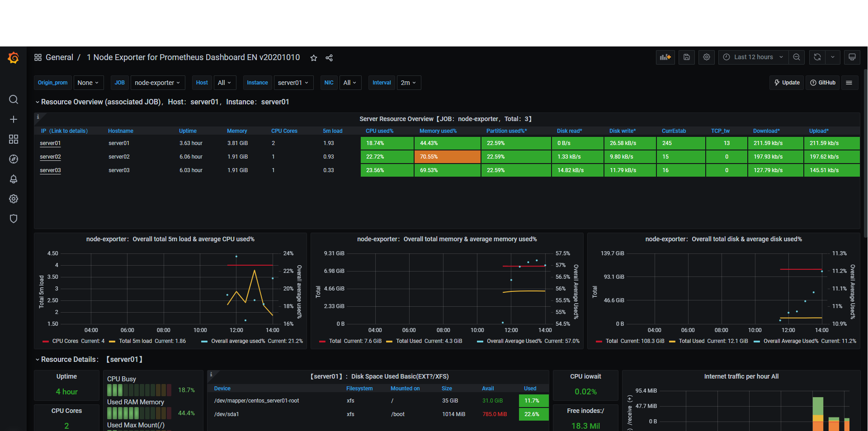
Task: Open the dashboard links hamburger menu
Action: coord(849,83)
